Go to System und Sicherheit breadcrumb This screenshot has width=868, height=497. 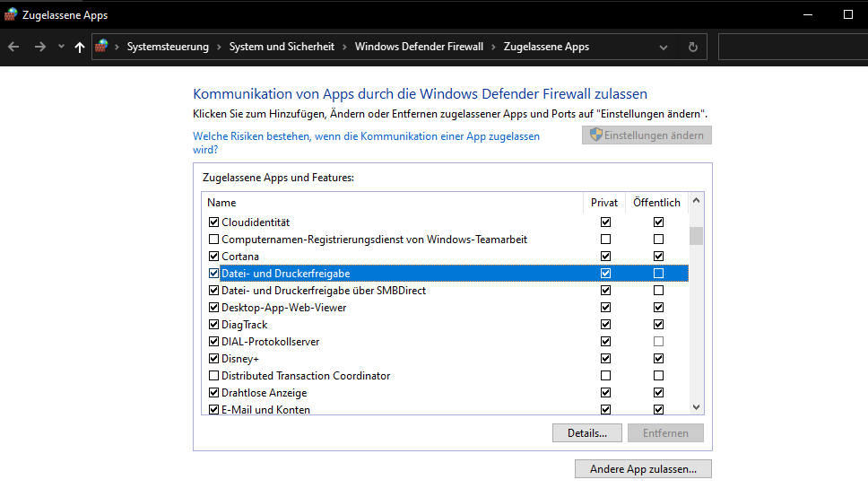pos(282,47)
